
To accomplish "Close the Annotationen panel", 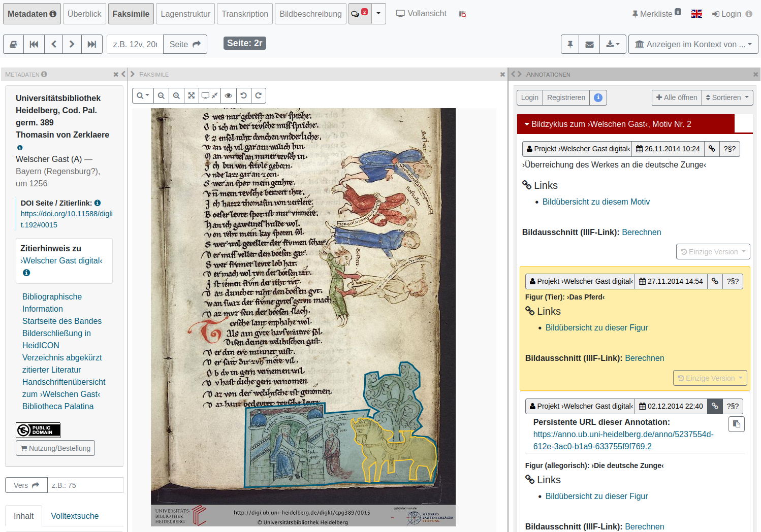I will coord(755,74).
